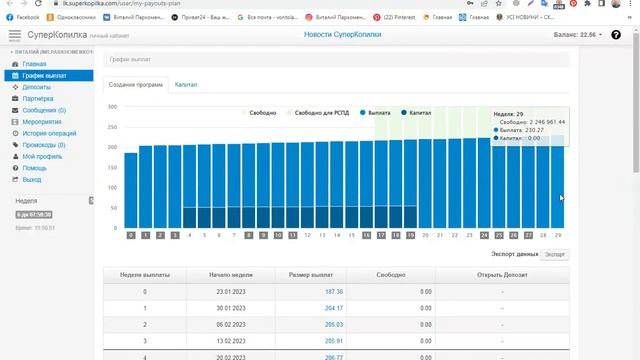Select the Создание программ tab
Viewport: 640px width, 360px height.
136,85
